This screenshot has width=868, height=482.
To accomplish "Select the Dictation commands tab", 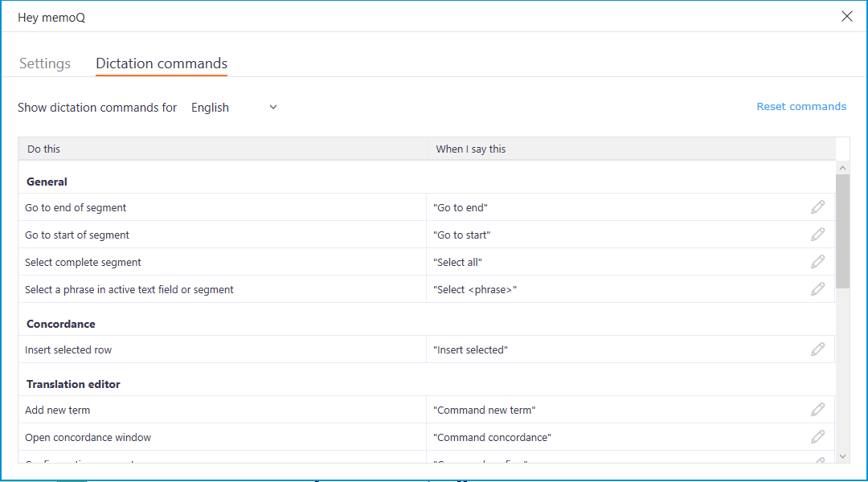I will click(162, 63).
